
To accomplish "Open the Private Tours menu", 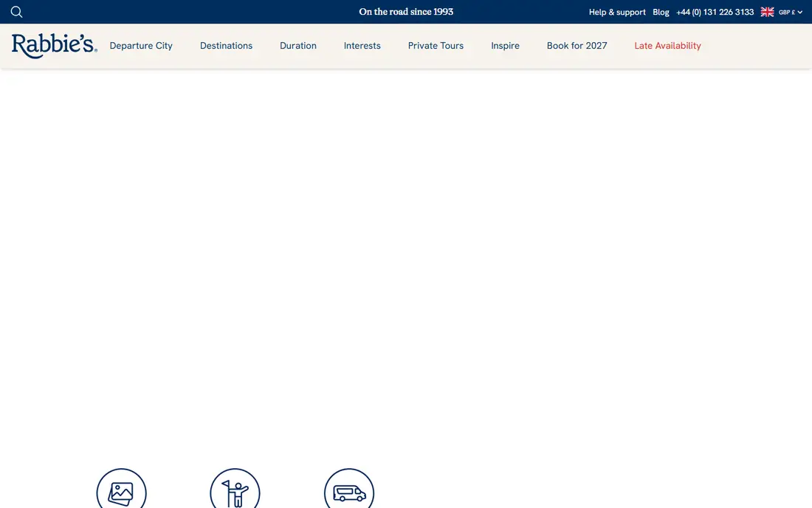I will click(x=436, y=46).
